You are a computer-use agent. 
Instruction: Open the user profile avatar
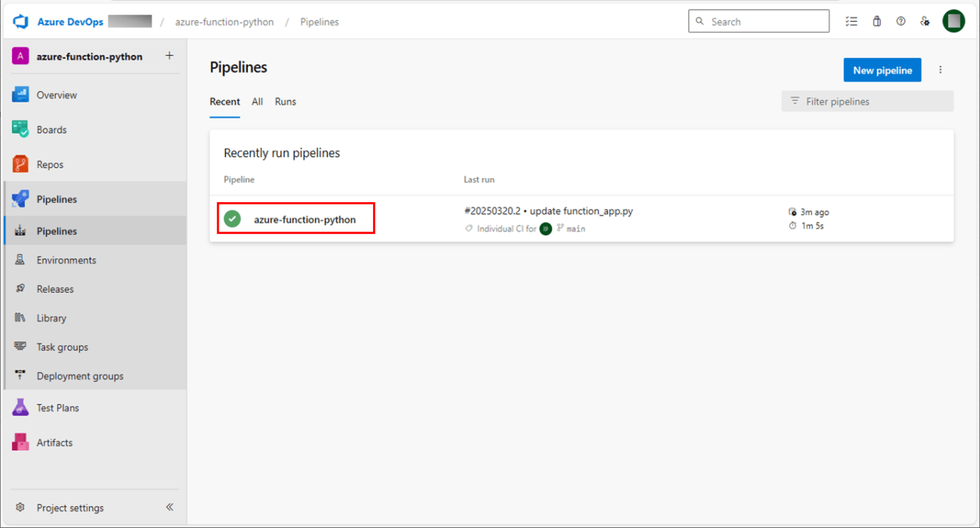pyautogui.click(x=954, y=21)
